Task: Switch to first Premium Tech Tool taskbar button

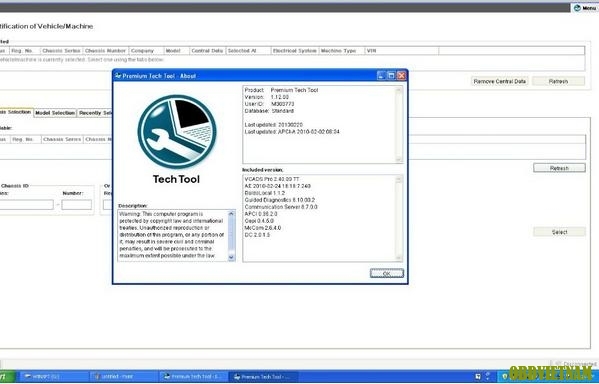Action: pos(194,377)
